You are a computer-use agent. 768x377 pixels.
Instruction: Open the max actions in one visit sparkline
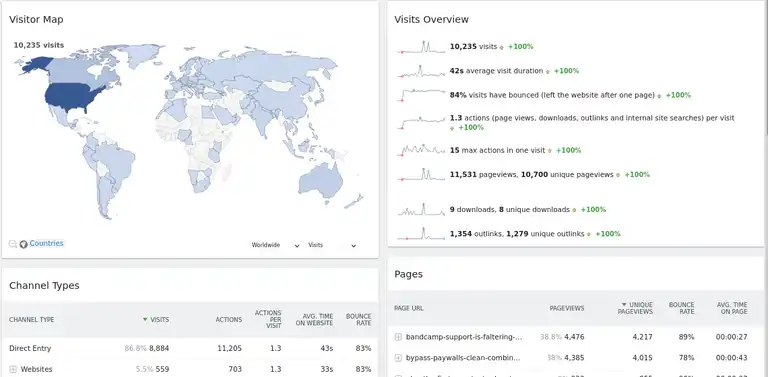[421, 150]
